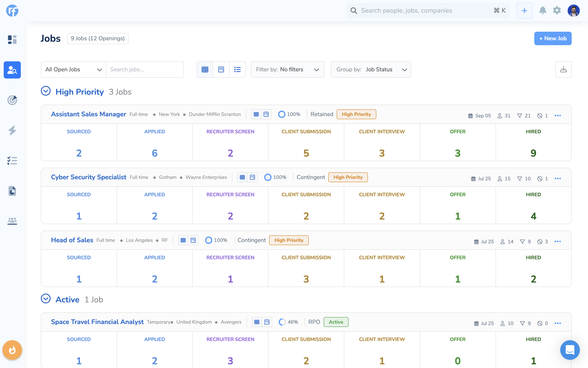Click the orange flame button
588x368 pixels.
click(x=12, y=350)
